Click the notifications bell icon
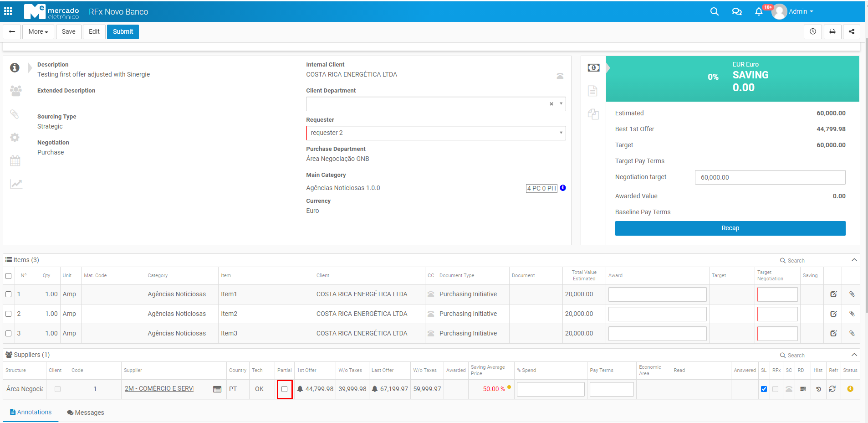The height and width of the screenshot is (423, 868). point(758,12)
